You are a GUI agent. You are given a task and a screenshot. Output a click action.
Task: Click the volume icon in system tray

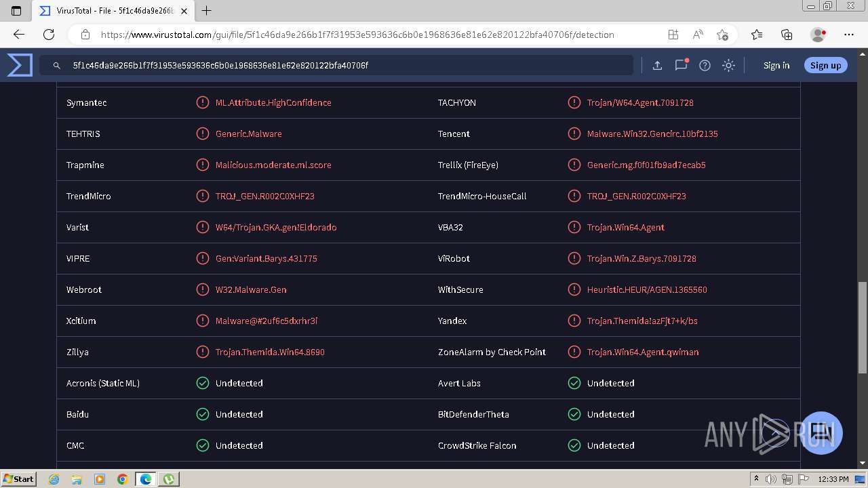(x=771, y=479)
